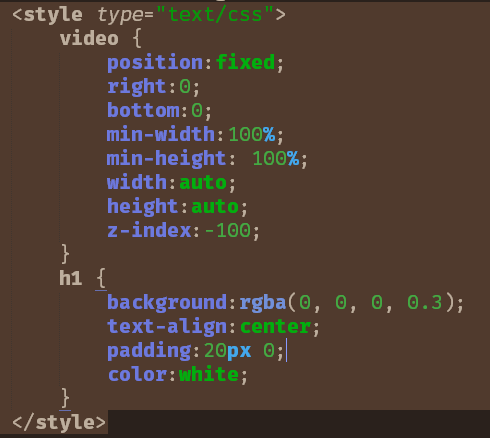Click the right property name
490x438 pixels.
[137, 87]
